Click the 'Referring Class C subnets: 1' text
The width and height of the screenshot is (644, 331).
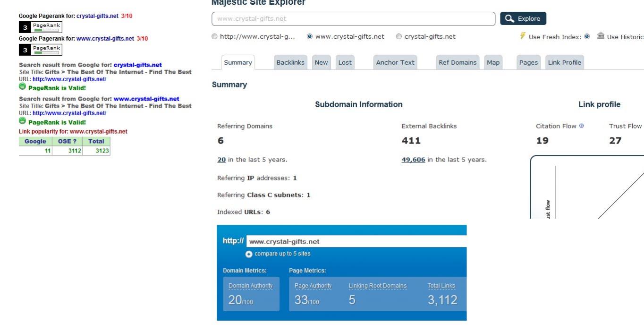point(264,195)
